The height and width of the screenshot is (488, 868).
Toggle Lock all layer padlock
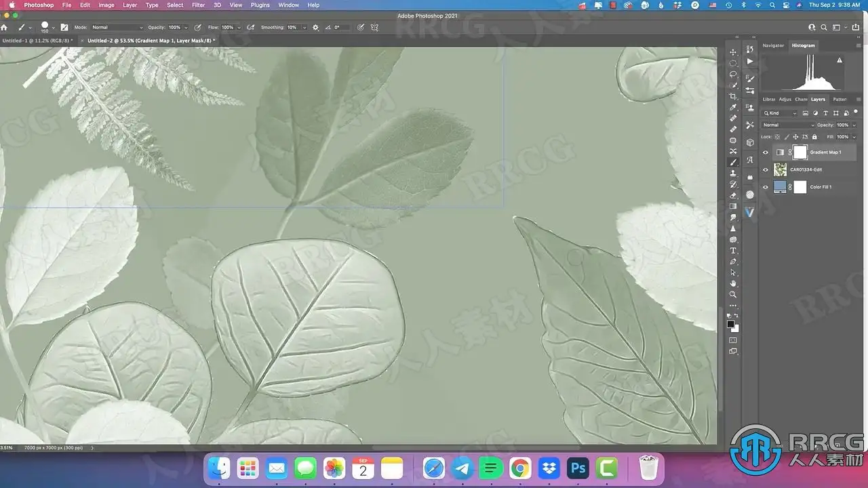[x=814, y=137]
